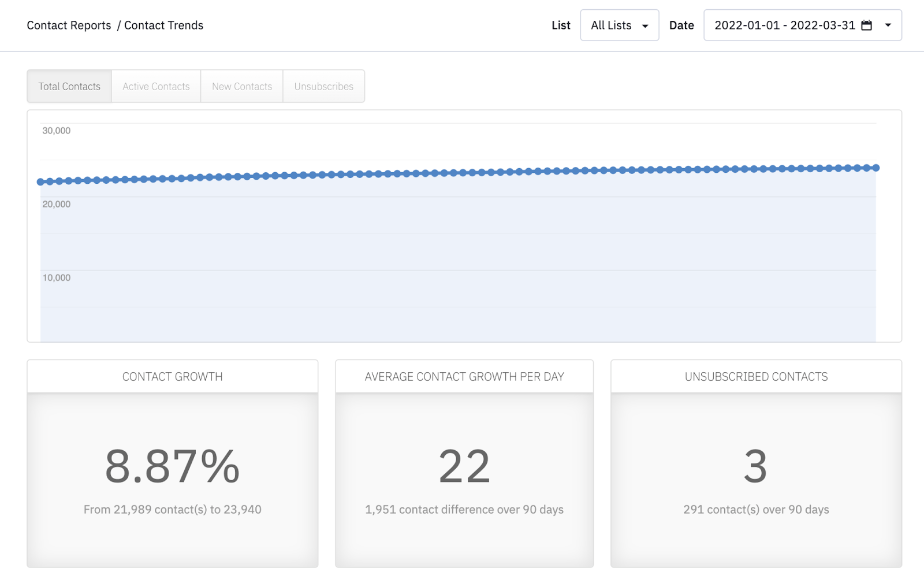Click the Contact Reports breadcrumb link
The width and height of the screenshot is (924, 575).
[x=69, y=25]
